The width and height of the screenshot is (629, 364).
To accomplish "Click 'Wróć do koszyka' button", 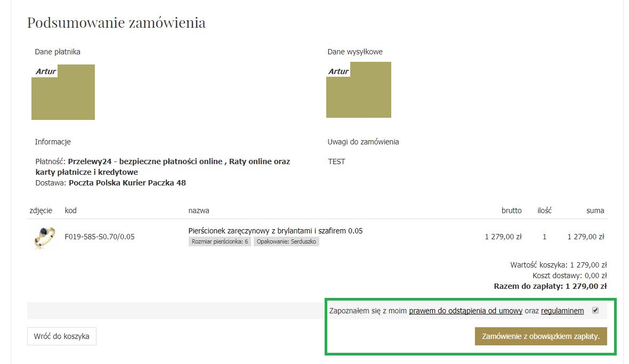I will click(x=62, y=336).
